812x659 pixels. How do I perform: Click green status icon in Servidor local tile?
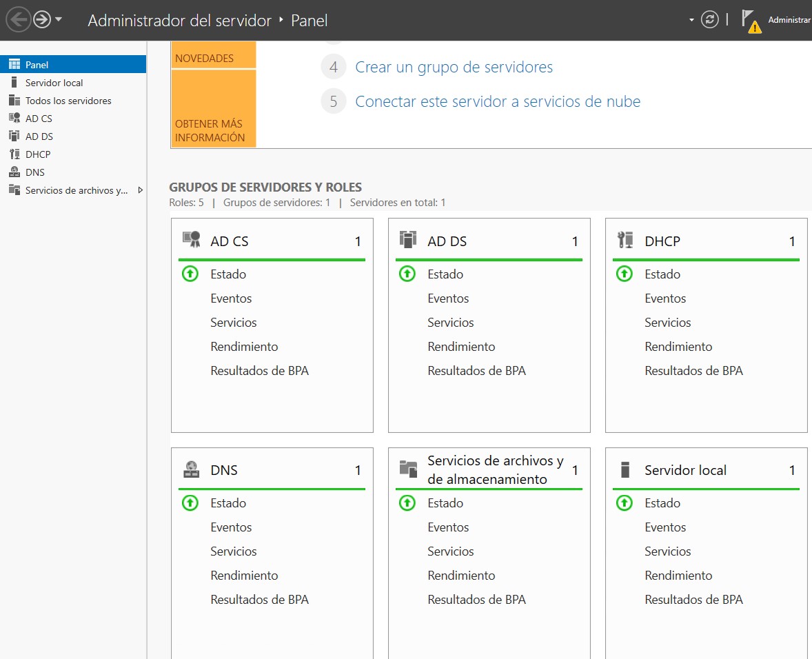624,502
